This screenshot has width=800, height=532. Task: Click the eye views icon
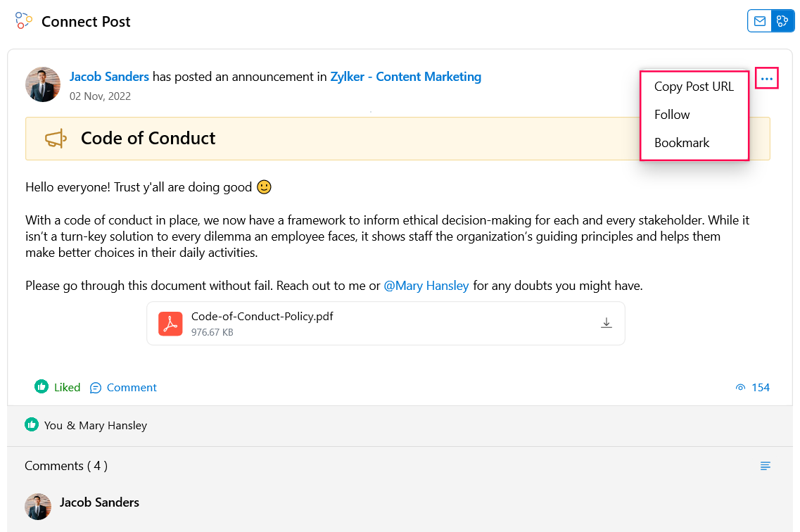coord(740,388)
